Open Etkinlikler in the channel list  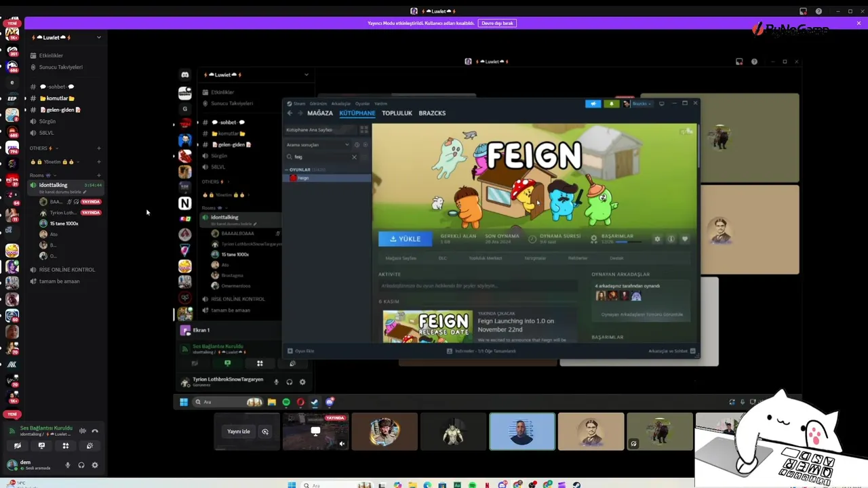[51, 56]
